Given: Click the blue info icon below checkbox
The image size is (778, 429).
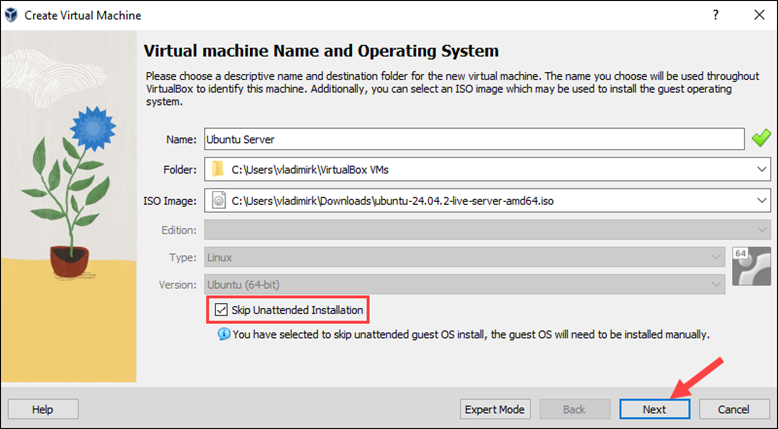Looking at the screenshot, I should (x=224, y=334).
